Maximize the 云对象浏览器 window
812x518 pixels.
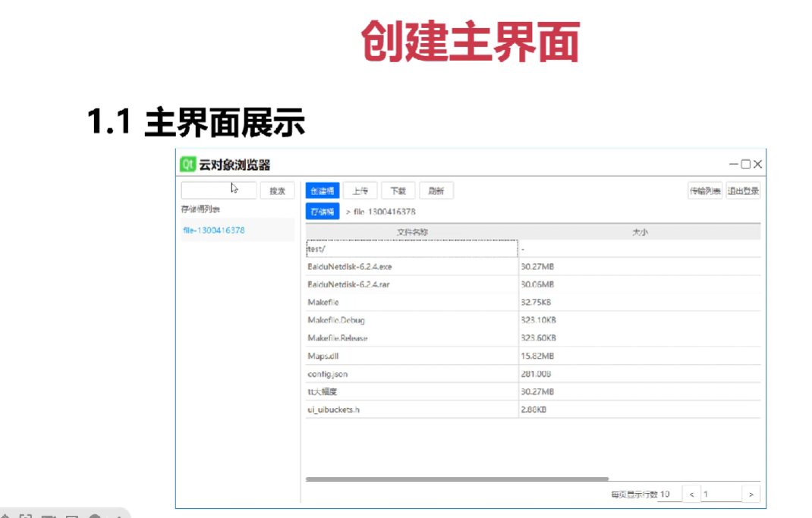[x=746, y=164]
